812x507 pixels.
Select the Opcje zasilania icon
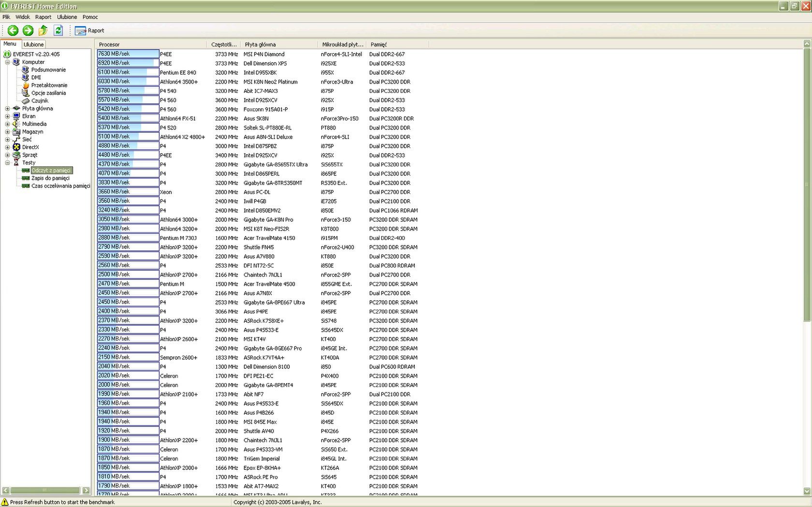[26, 93]
